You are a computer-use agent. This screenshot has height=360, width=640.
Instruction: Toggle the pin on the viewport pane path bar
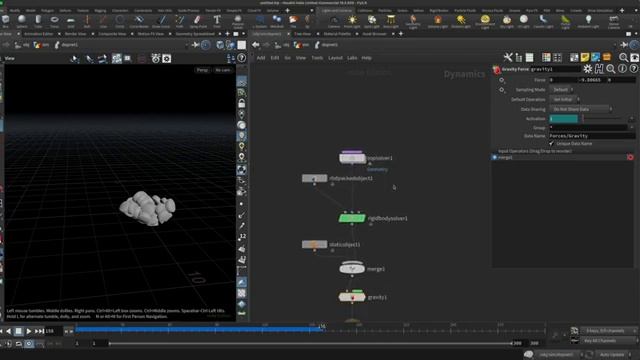[196, 44]
